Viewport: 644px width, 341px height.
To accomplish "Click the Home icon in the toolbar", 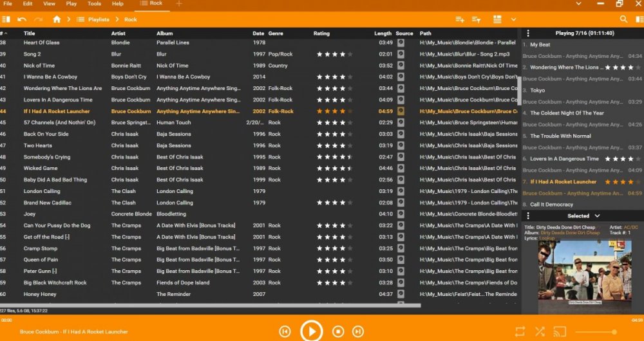I will pos(57,19).
